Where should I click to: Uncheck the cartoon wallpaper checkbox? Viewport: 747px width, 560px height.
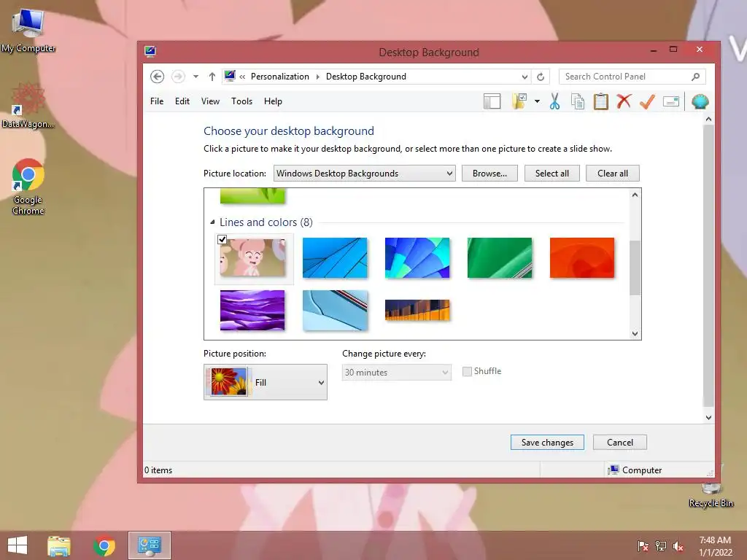(x=222, y=239)
